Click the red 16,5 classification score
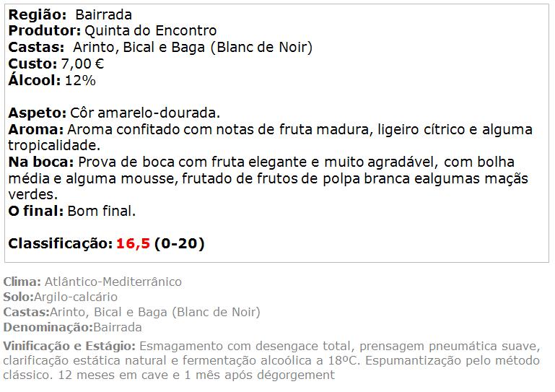 click(x=133, y=243)
